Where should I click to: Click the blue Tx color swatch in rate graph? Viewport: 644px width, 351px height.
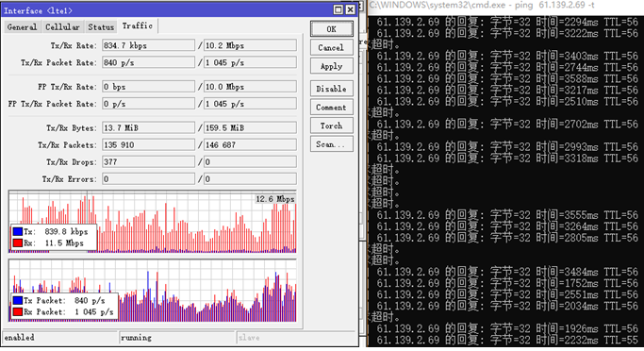pyautogui.click(x=18, y=231)
